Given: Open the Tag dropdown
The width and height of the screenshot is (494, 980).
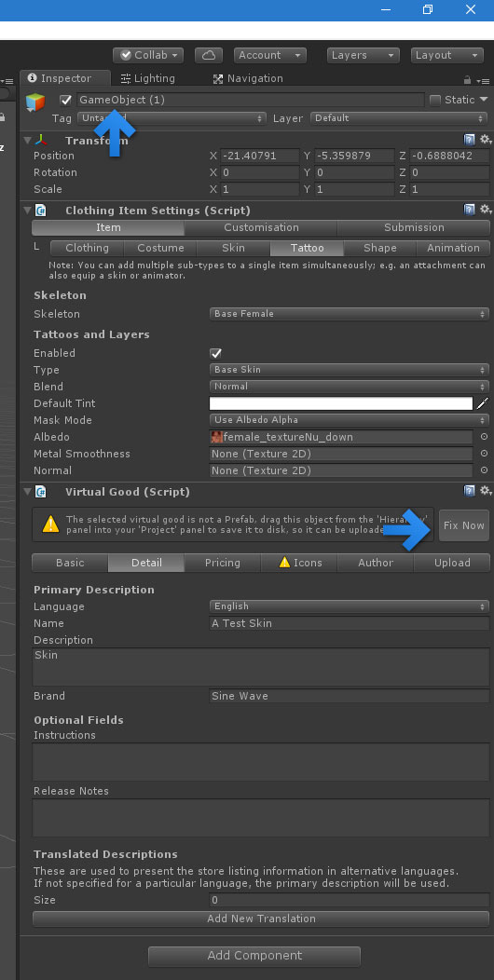Looking at the screenshot, I should click(172, 118).
